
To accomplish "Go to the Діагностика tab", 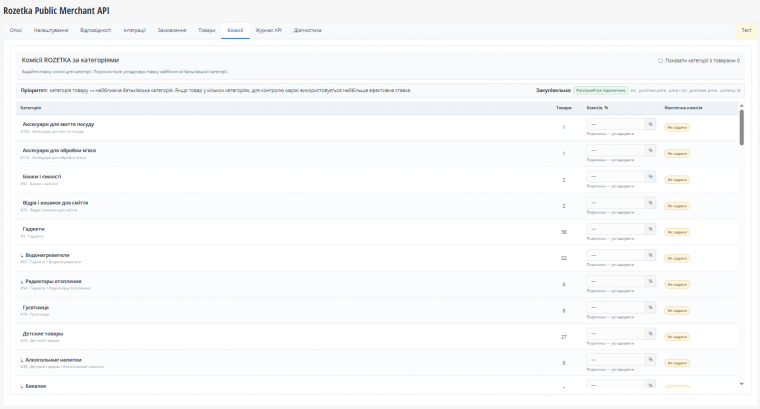I will [307, 30].
